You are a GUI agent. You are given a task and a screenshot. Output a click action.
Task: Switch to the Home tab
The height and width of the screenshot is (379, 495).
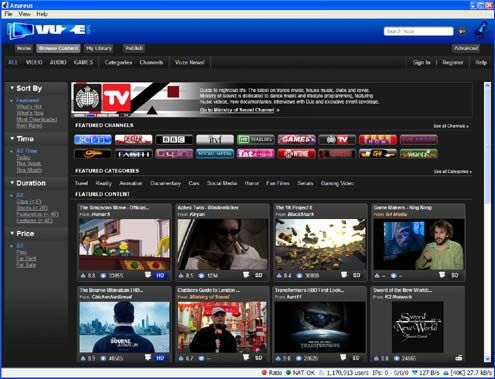coord(24,48)
